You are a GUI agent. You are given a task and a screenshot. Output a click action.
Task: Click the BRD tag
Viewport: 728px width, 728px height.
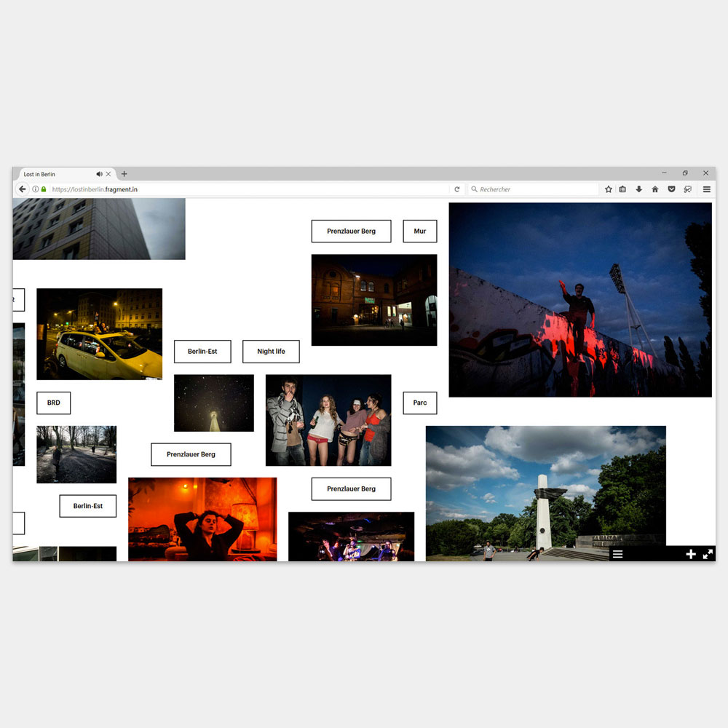[x=53, y=403]
